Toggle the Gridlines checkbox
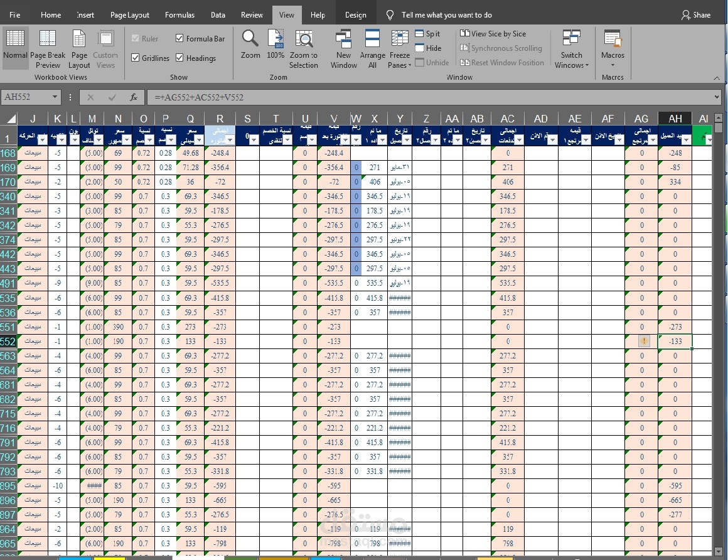 (135, 58)
